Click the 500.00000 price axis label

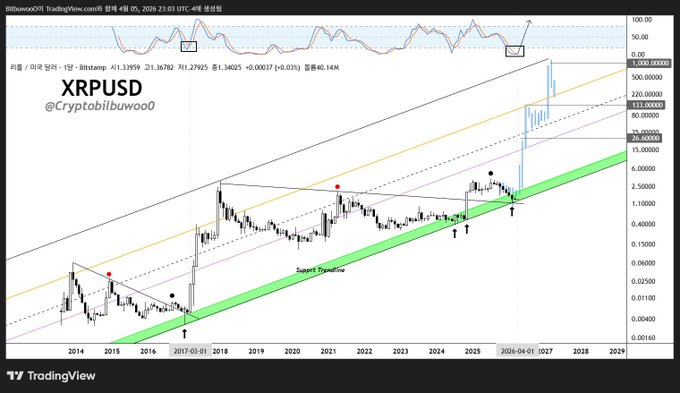(x=647, y=77)
